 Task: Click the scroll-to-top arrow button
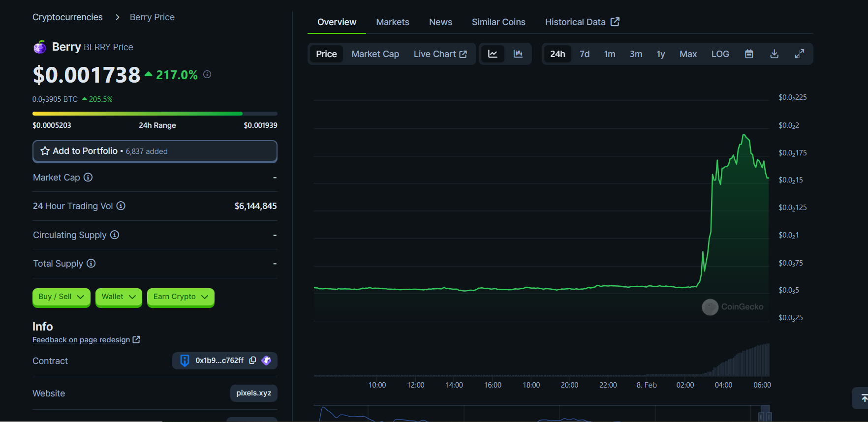(x=863, y=398)
